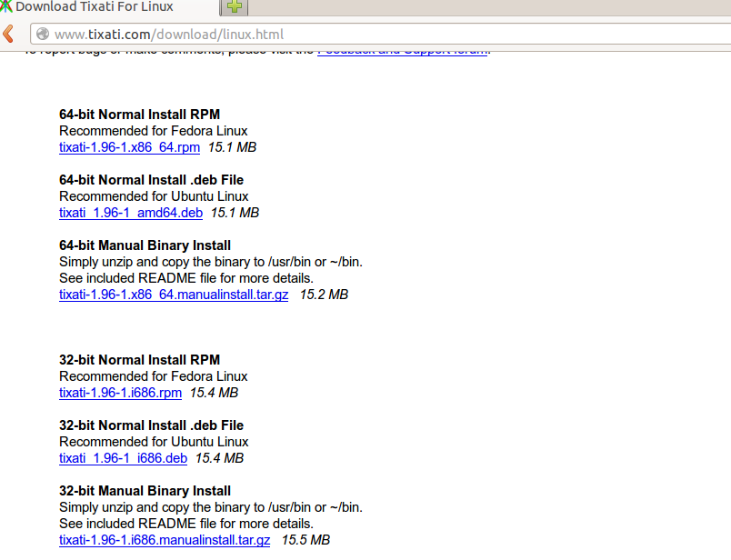Download tixati-1.96-1.i686.rpm
This screenshot has width=731, height=560.
[x=120, y=393]
